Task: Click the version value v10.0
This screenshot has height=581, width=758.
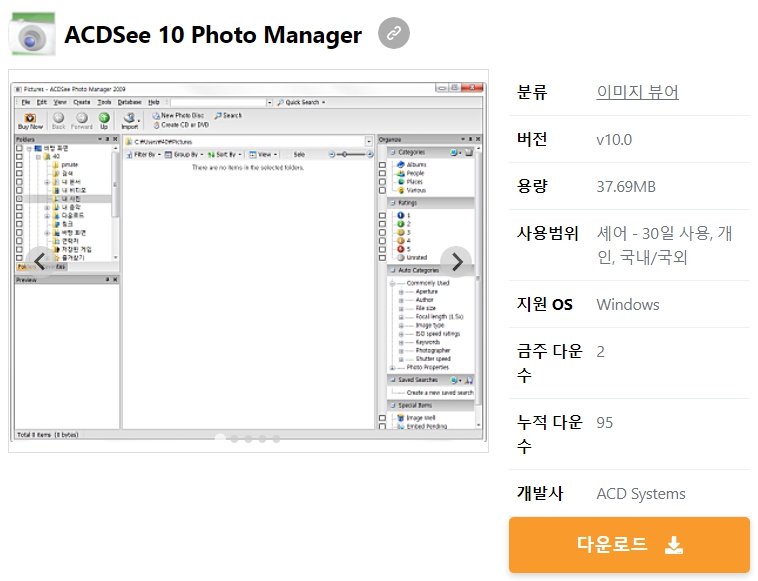Action: click(614, 140)
